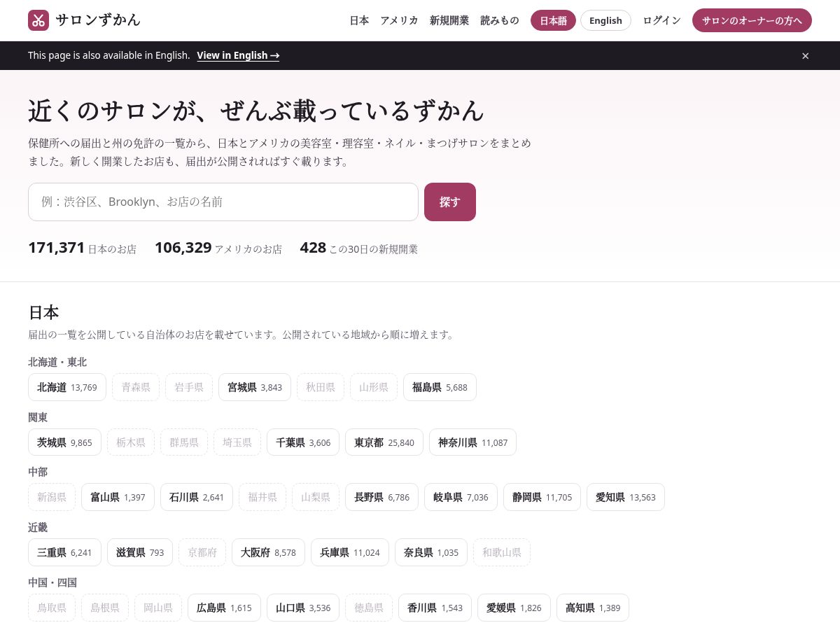Open 長野県 prefecture listing

[381, 497]
